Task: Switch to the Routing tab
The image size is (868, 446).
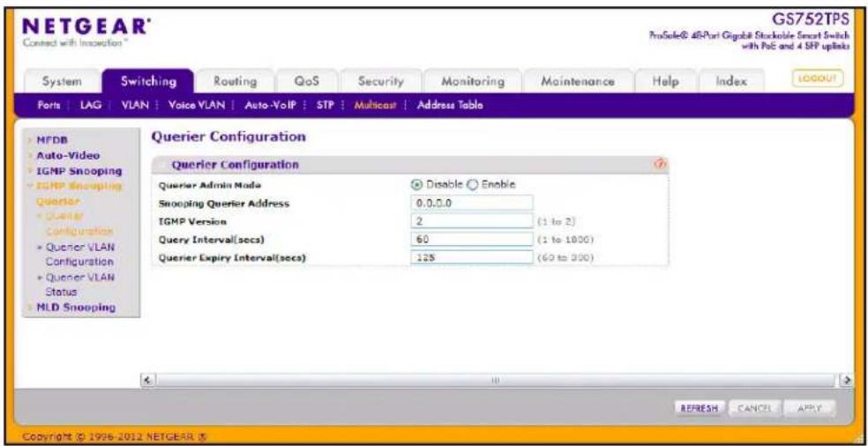Action: click(236, 81)
